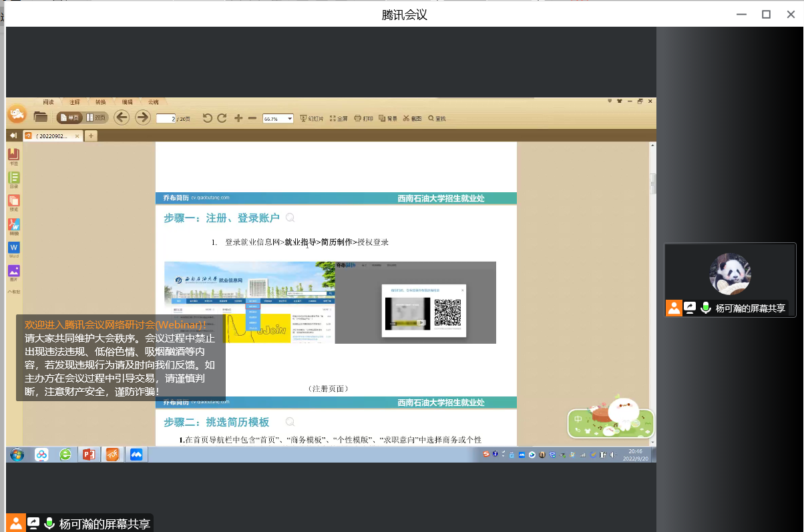Click the Word export sidebar icon

[13, 250]
